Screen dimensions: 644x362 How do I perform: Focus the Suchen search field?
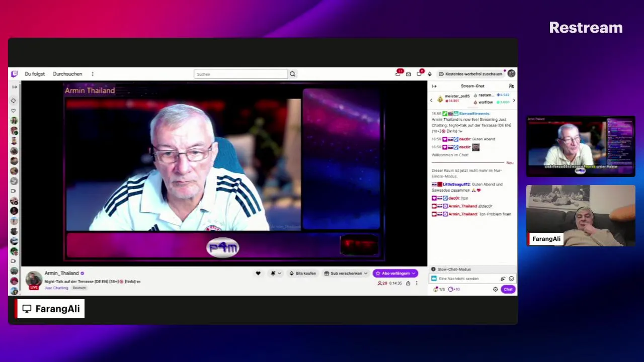[x=240, y=74]
